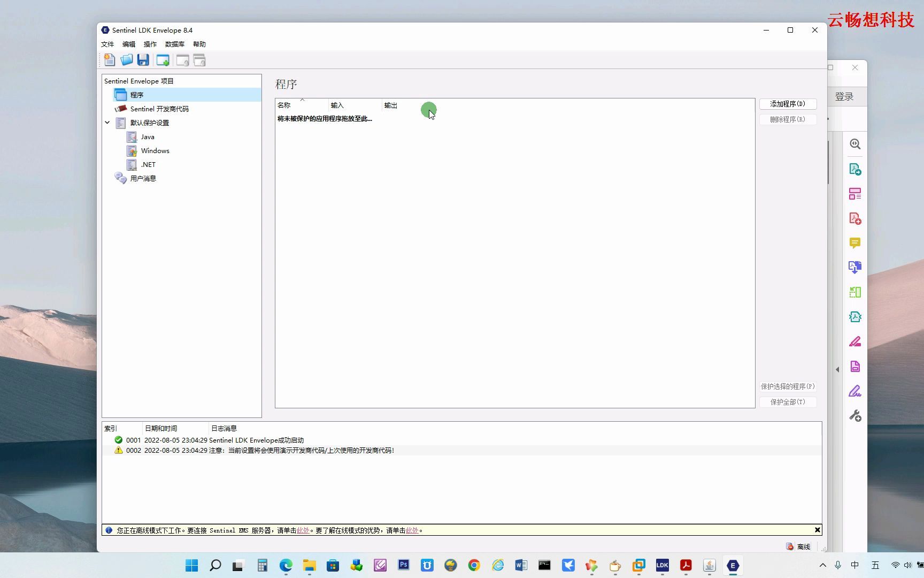924x578 pixels.
Task: Click the wrench tools icon in background sidebar
Action: point(855,415)
